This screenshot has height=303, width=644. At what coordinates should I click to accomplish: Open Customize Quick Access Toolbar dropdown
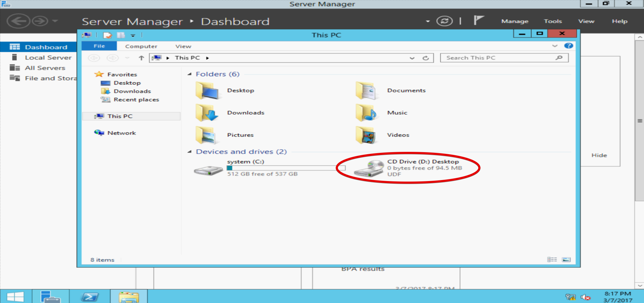[x=133, y=35]
